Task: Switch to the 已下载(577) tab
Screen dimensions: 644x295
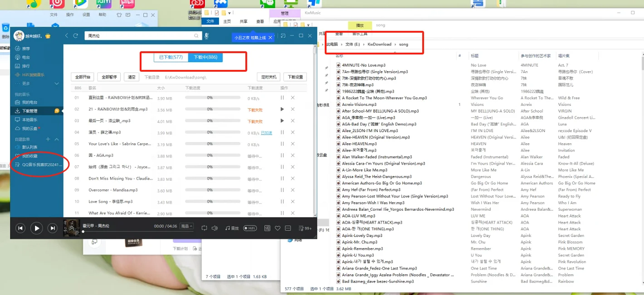Action: tap(171, 57)
